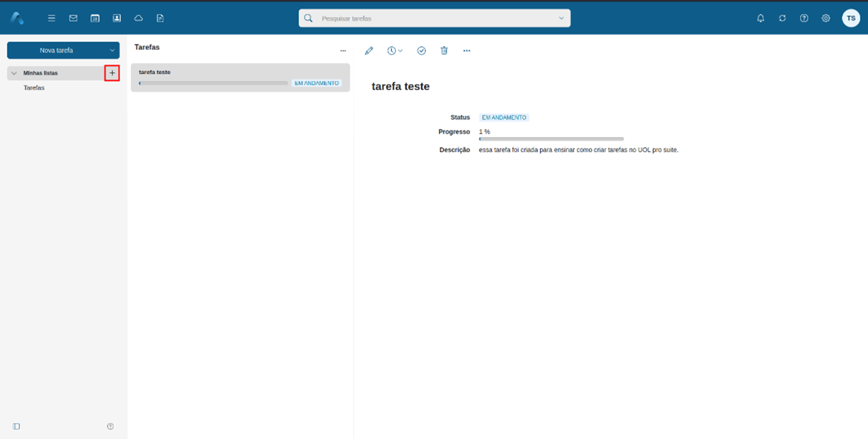The width and height of the screenshot is (868, 439).
Task: Open more actions menu in task detail toolbar
Action: point(467,50)
